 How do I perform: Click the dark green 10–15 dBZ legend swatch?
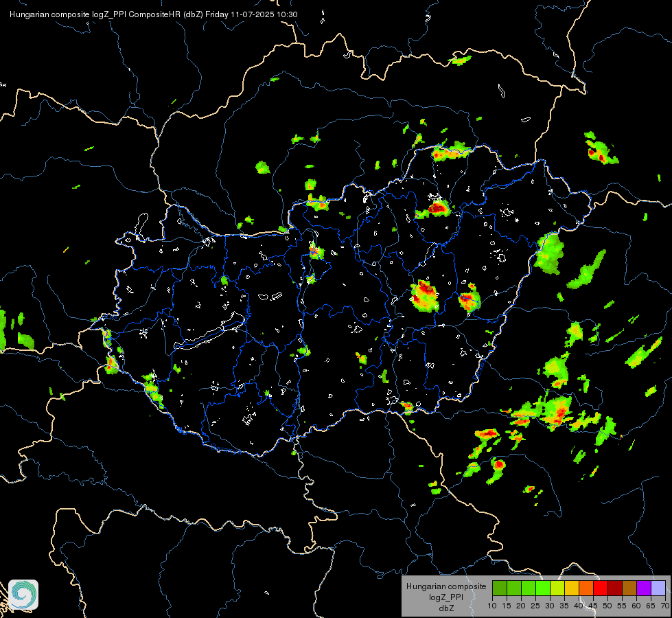pos(500,588)
